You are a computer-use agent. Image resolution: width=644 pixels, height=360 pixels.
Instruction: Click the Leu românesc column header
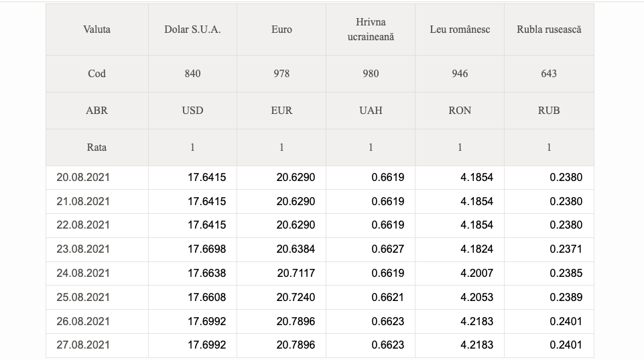[460, 29]
